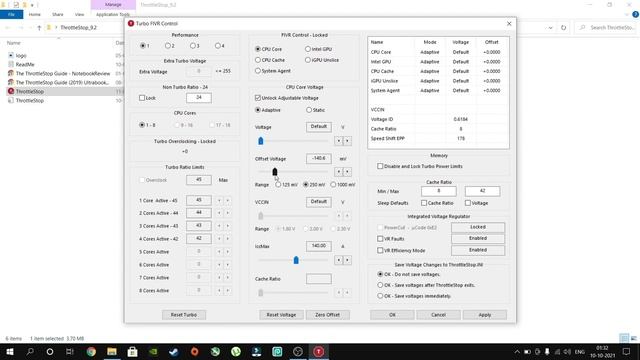This screenshot has height=360, width=640.
Task: Click Apply in Turbo FIVR Control
Action: (484, 315)
